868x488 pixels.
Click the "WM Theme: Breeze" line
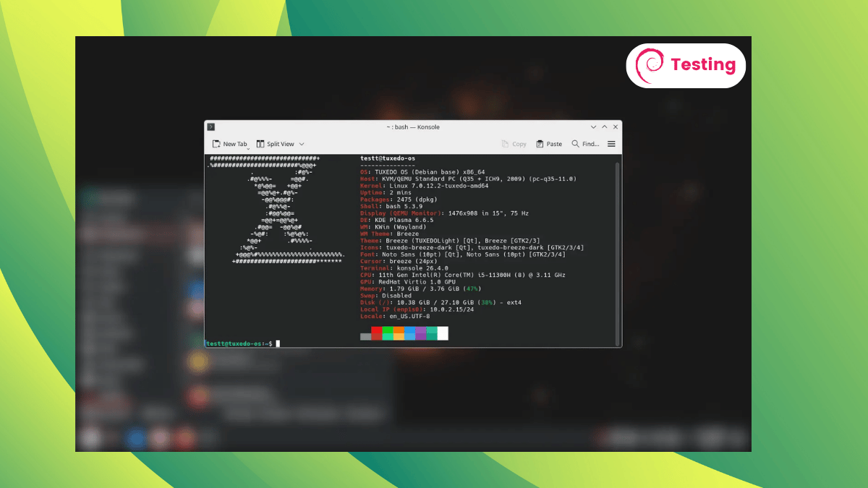389,234
